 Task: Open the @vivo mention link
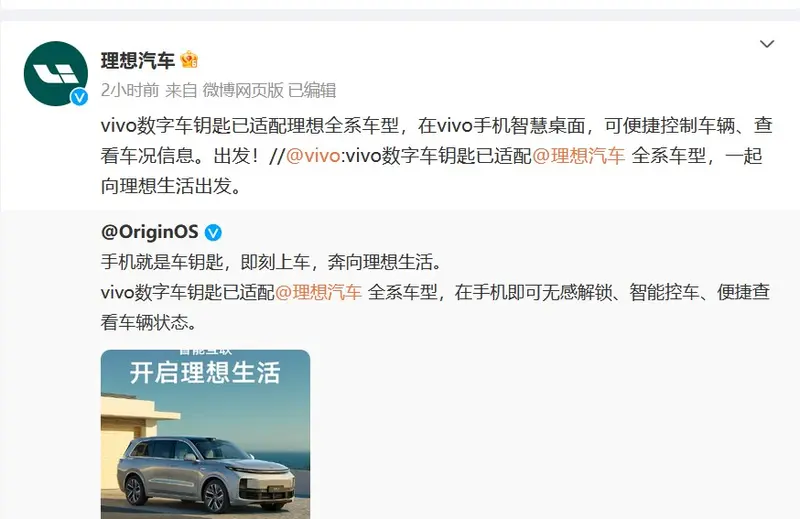coord(313,156)
